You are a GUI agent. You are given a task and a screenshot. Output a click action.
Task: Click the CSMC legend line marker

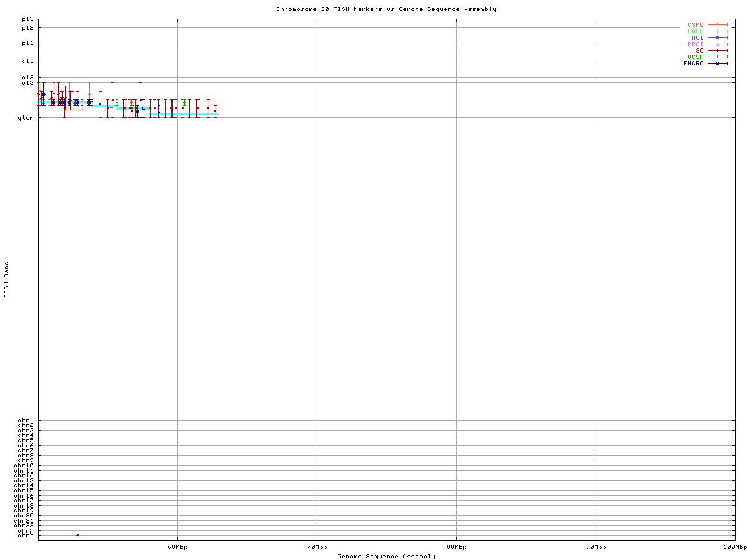pos(717,25)
